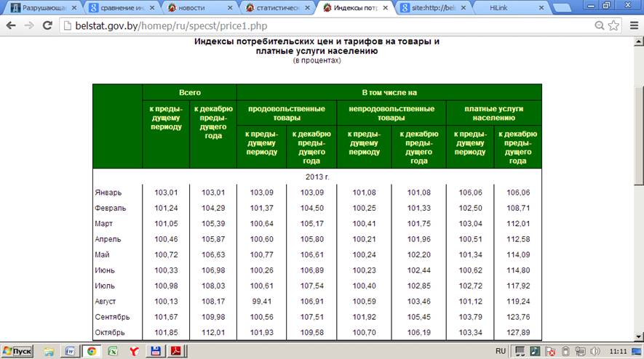Click the clock showing 11:11
Viewport: 644px width, 359px height.
click(618, 351)
